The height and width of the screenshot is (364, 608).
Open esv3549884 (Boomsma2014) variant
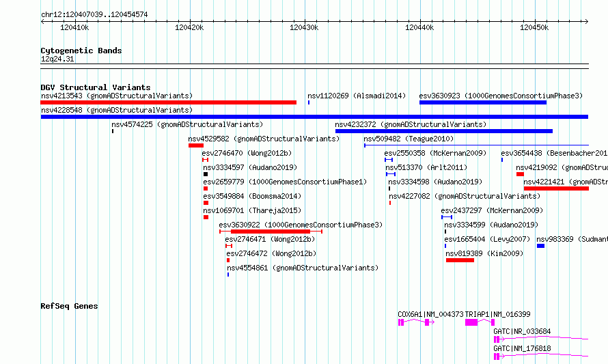coord(252,196)
